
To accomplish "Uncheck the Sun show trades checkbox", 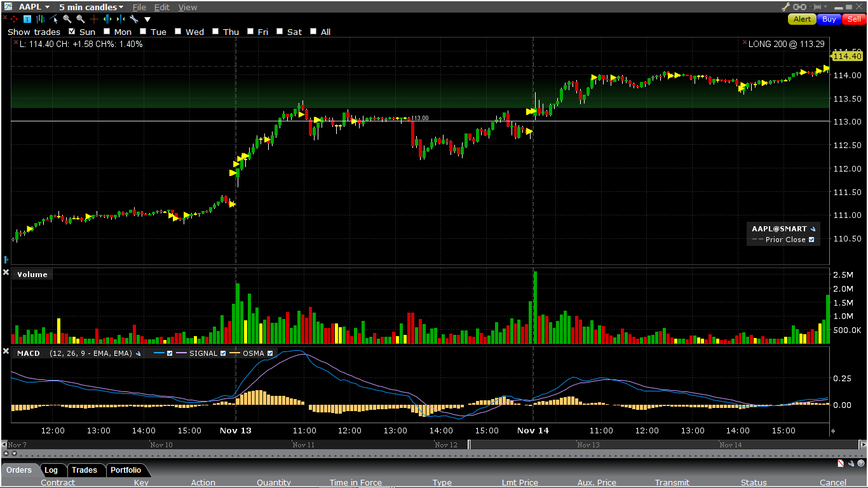I will click(x=72, y=31).
